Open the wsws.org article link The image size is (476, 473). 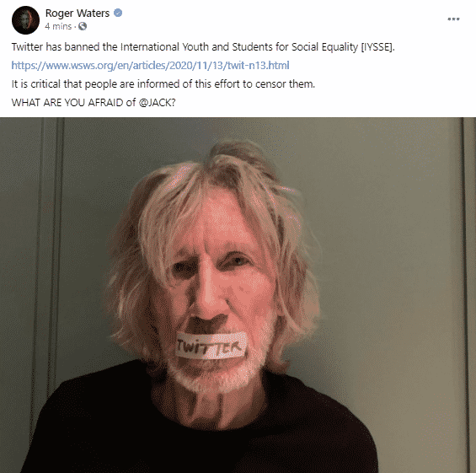click(150, 65)
